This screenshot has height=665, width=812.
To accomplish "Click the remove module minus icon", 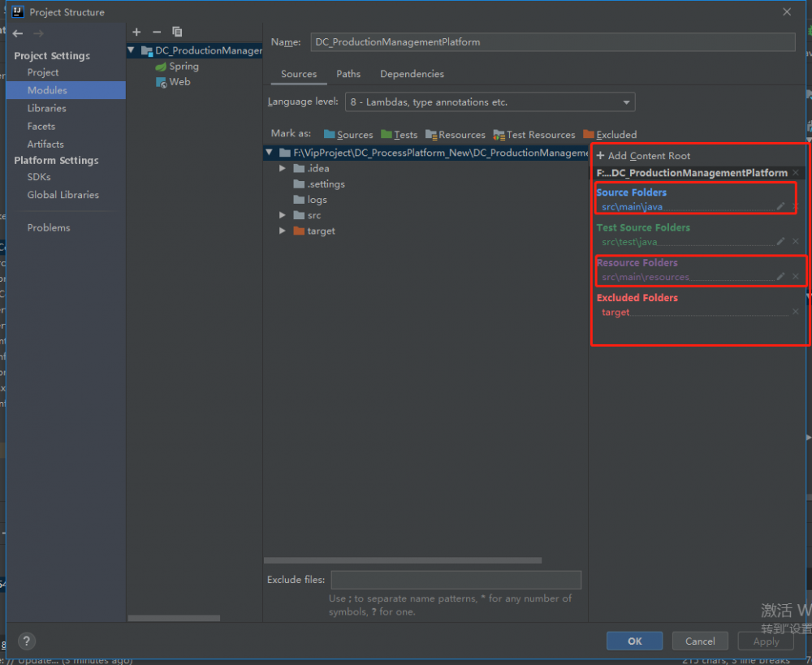I will tap(157, 32).
